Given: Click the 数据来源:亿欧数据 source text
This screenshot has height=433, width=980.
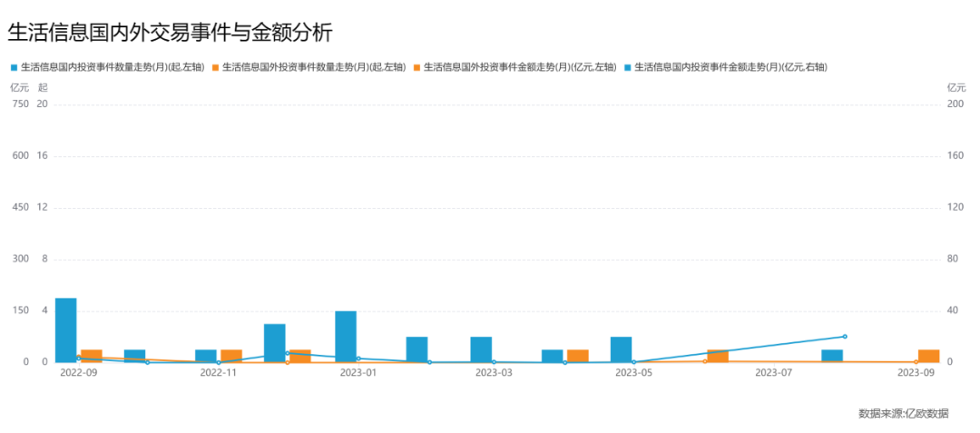Looking at the screenshot, I should coord(903,414).
